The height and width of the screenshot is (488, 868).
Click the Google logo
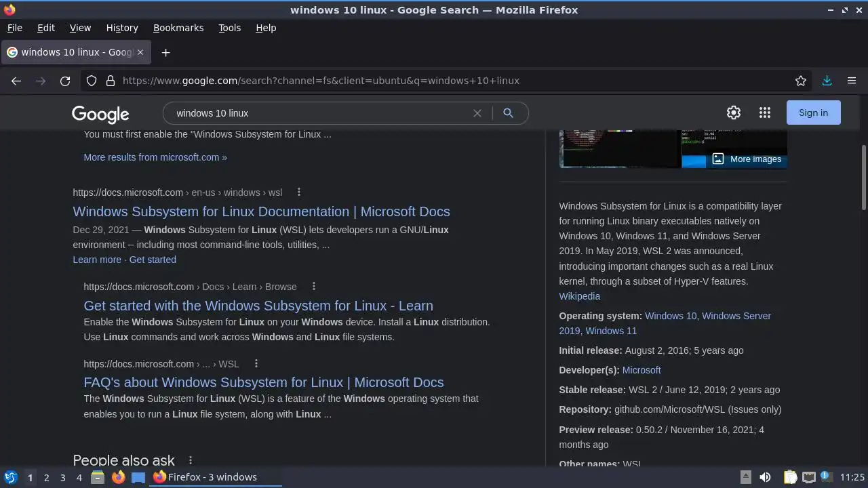point(100,115)
